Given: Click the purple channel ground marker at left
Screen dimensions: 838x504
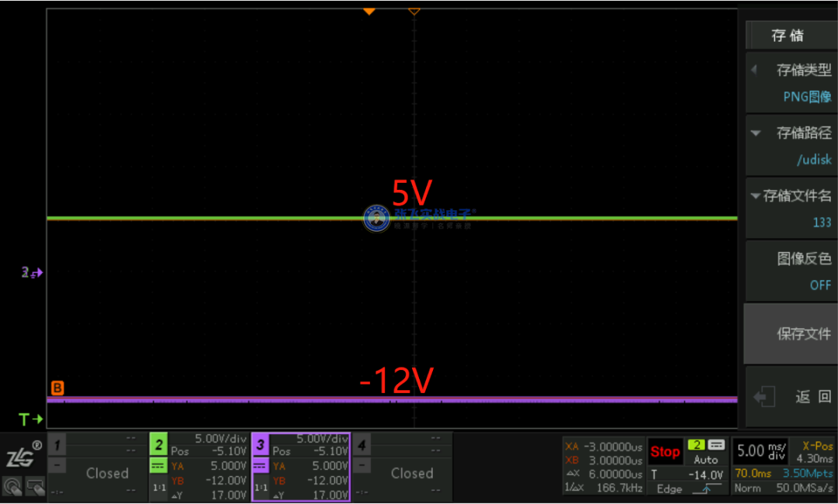Looking at the screenshot, I should click(x=32, y=273).
